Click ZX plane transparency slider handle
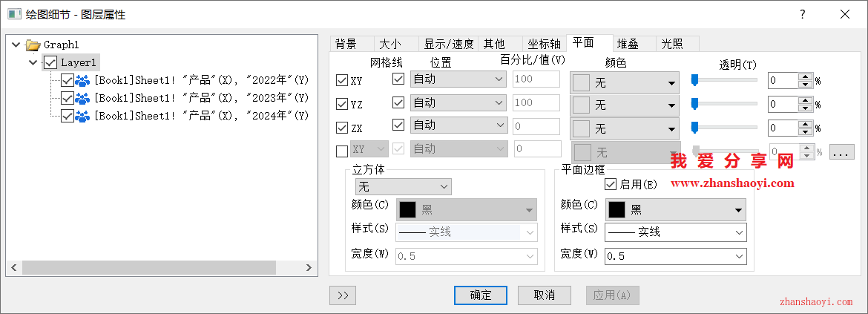Viewport: 868px width, 314px height. [694, 128]
